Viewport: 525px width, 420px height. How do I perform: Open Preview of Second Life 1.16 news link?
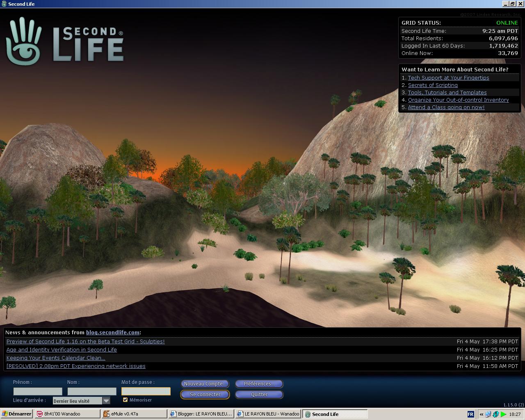86,342
